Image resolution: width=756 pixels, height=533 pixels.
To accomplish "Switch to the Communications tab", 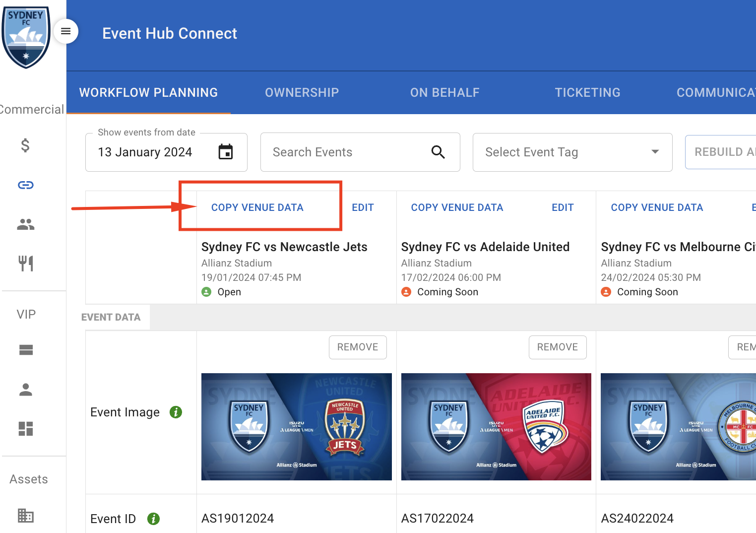I will point(716,93).
